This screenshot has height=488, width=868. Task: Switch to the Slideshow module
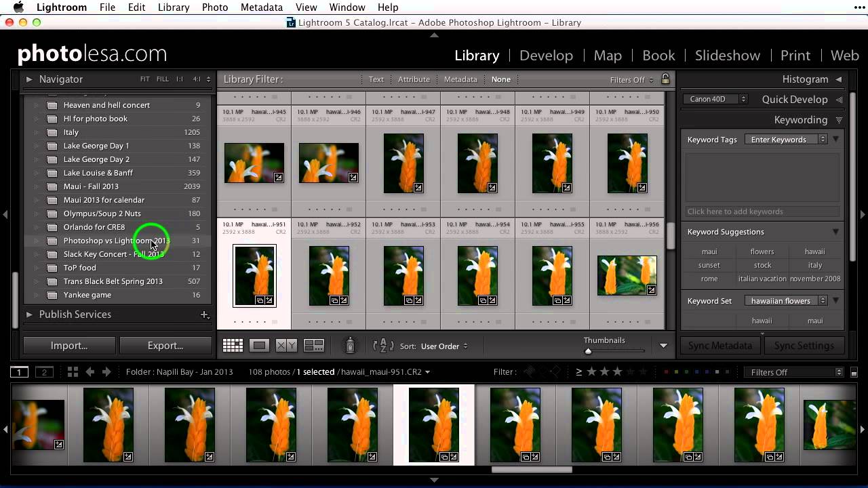pyautogui.click(x=728, y=56)
